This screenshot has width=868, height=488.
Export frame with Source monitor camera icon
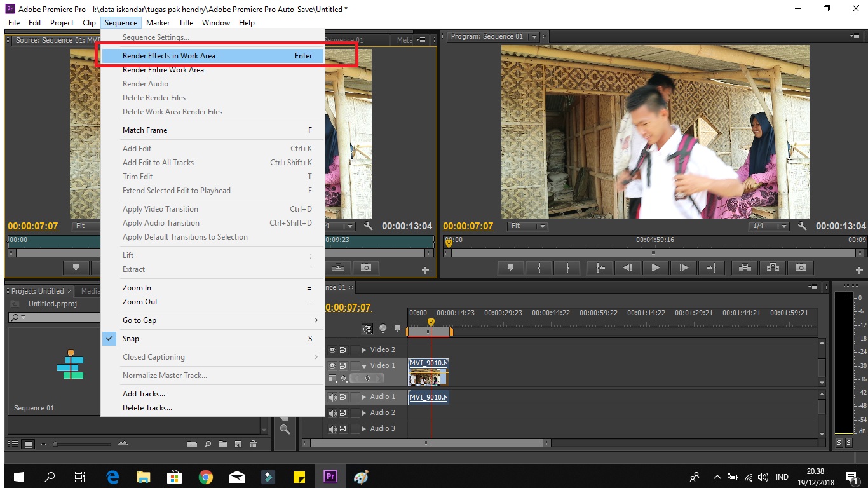coord(366,268)
